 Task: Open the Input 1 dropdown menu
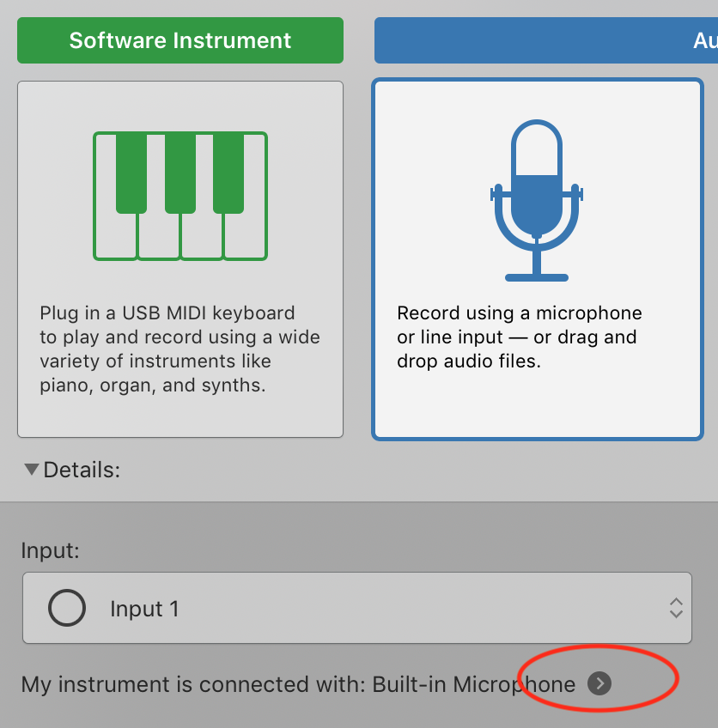click(356, 609)
